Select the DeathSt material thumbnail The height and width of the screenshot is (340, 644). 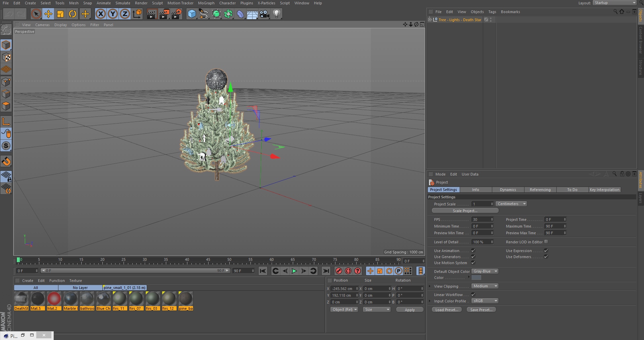pyautogui.click(x=21, y=301)
